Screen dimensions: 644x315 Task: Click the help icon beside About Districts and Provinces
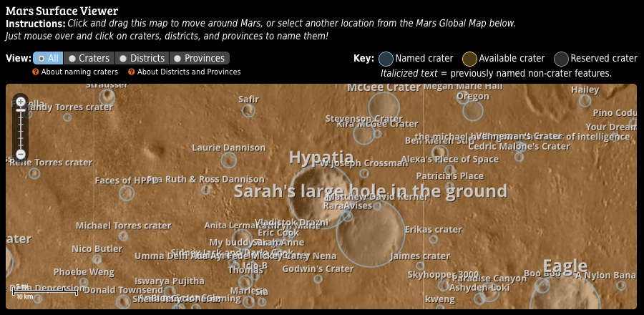tap(131, 72)
